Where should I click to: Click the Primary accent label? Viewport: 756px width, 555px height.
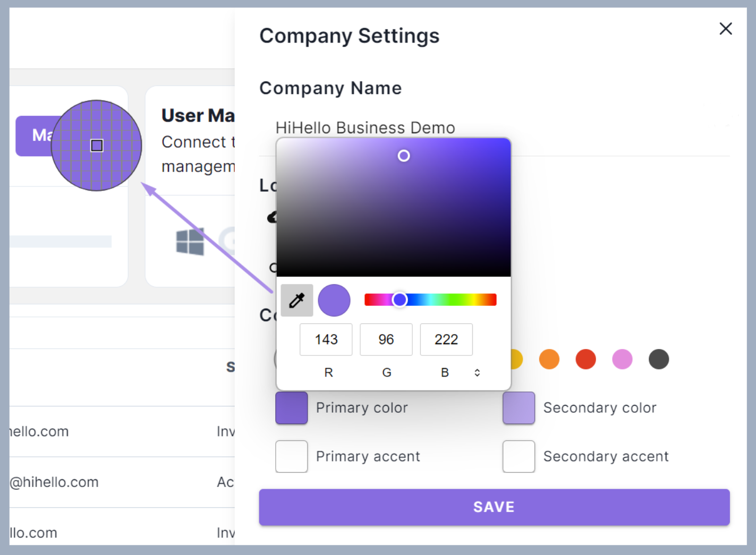point(368,456)
